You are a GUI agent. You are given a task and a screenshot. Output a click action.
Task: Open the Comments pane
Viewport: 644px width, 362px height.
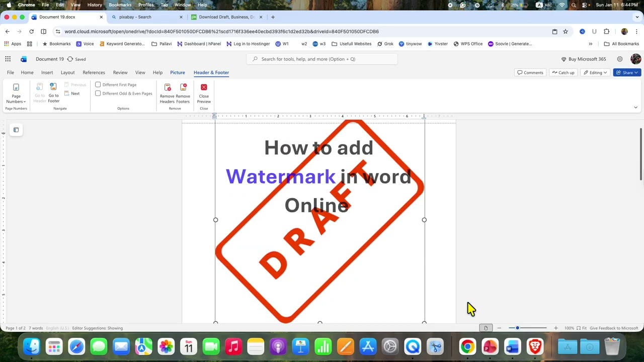click(530, 72)
